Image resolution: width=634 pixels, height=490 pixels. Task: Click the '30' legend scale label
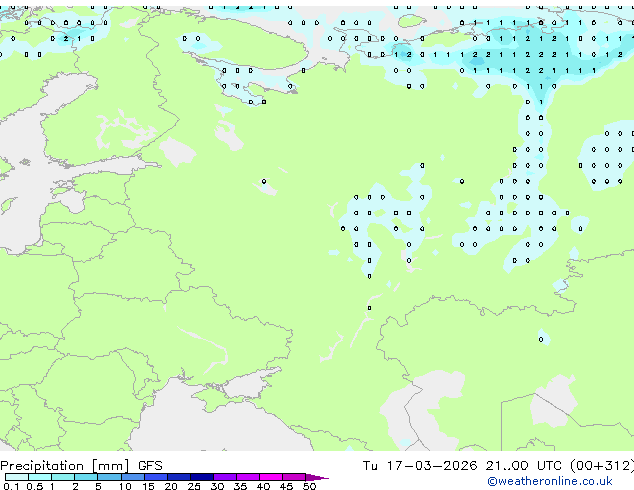217,486
